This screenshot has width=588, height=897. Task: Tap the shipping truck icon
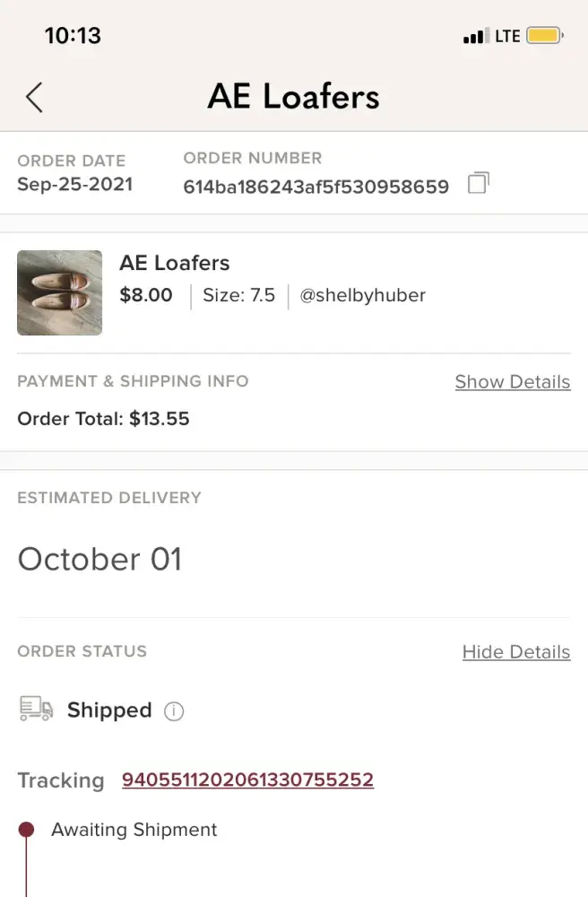[x=36, y=710]
